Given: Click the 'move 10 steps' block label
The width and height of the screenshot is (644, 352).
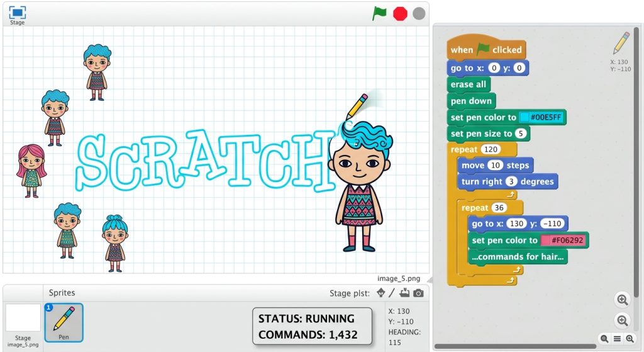Looking at the screenshot, I should [496, 166].
